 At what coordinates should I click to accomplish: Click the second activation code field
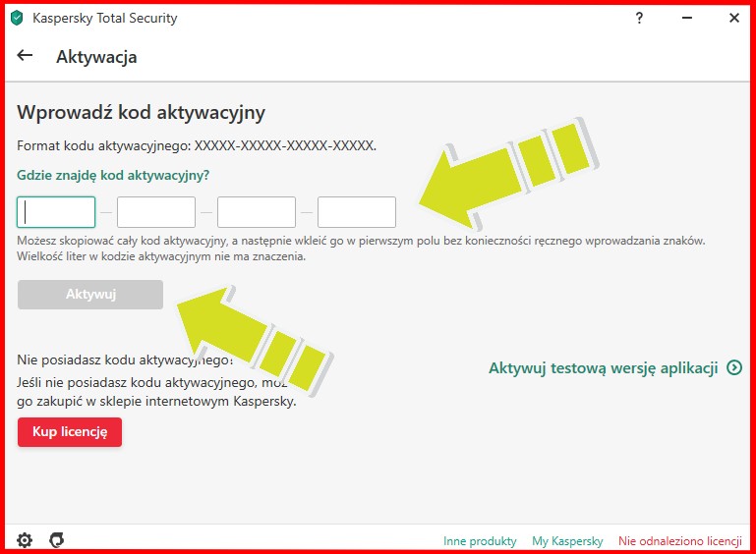[156, 212]
